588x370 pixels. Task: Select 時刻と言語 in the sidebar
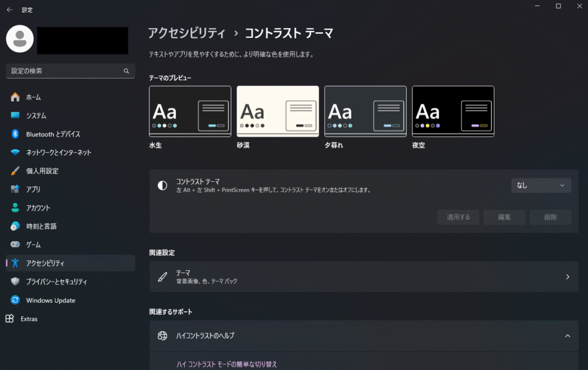point(41,226)
